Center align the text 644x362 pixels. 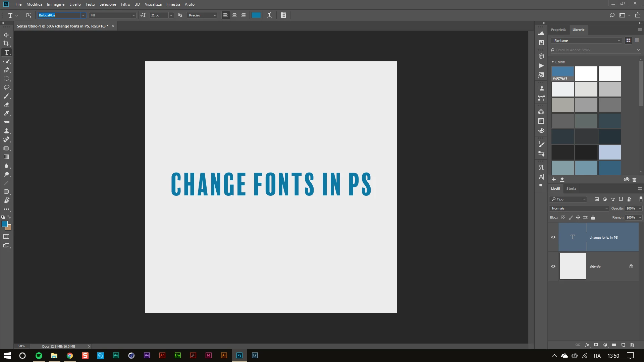tap(234, 15)
